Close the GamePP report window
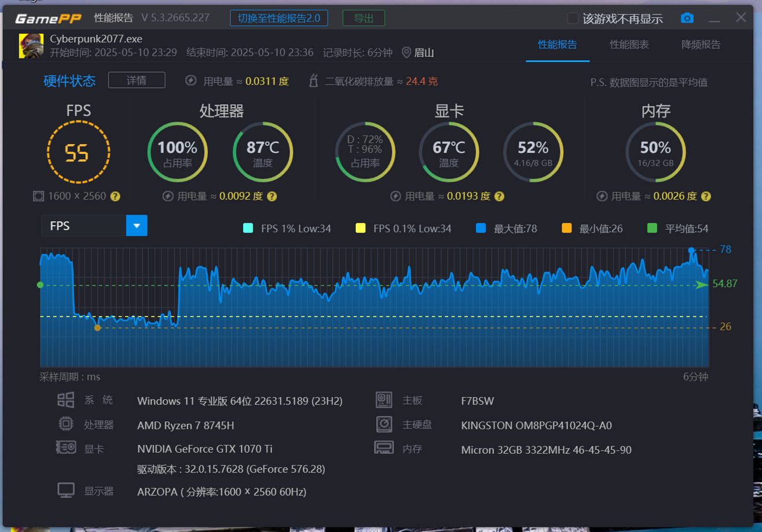The height and width of the screenshot is (532, 762). [741, 17]
